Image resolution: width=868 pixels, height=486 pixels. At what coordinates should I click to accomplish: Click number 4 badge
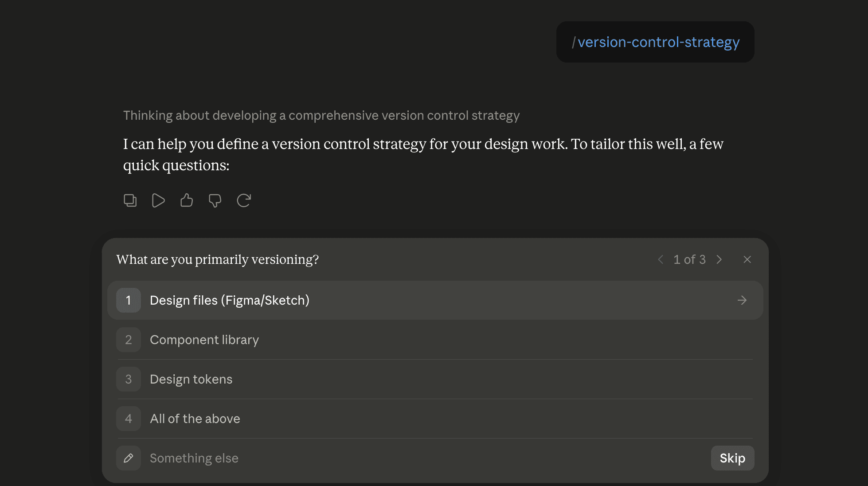tap(129, 419)
